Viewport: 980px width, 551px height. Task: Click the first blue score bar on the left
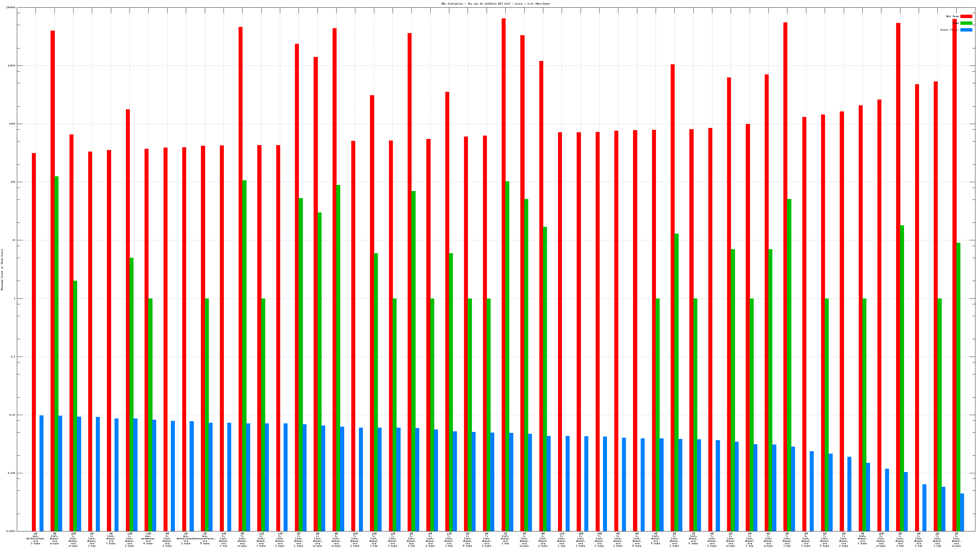coord(41,473)
